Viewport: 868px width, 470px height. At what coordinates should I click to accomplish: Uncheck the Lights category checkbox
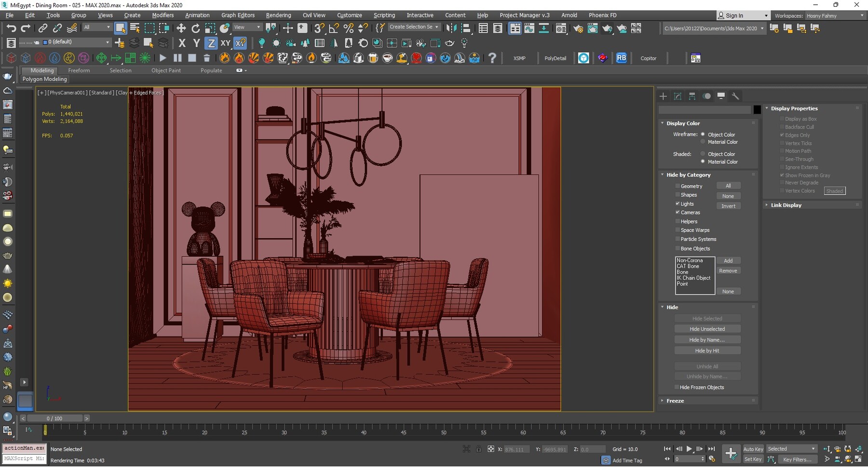click(678, 203)
